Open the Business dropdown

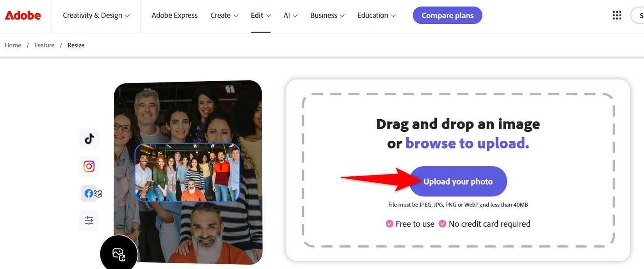pos(327,15)
